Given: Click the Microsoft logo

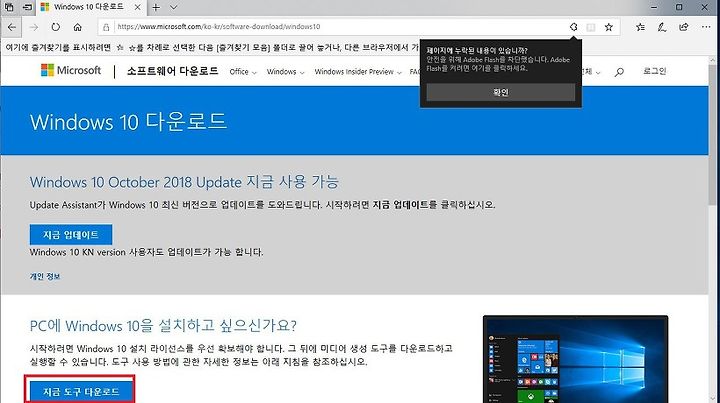Looking at the screenshot, I should click(x=71, y=70).
